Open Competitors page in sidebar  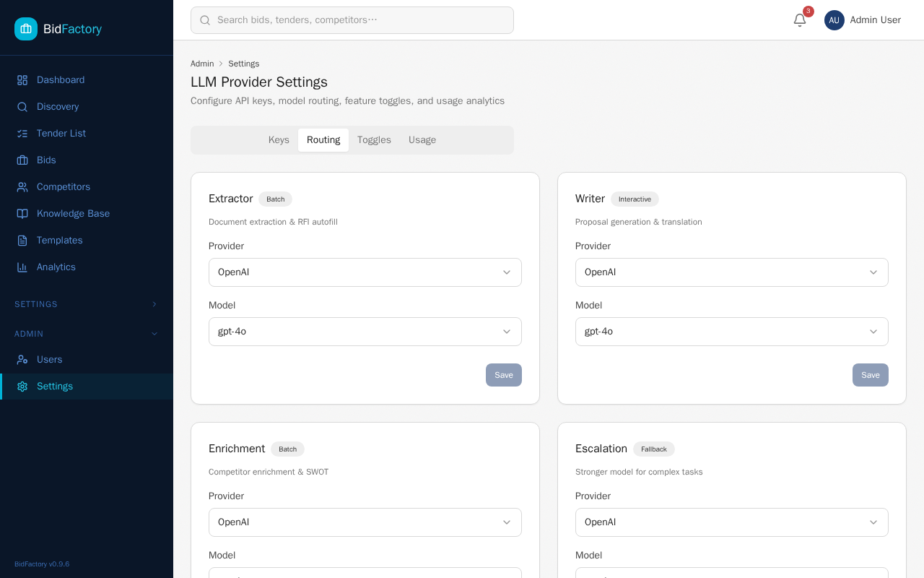(x=87, y=187)
